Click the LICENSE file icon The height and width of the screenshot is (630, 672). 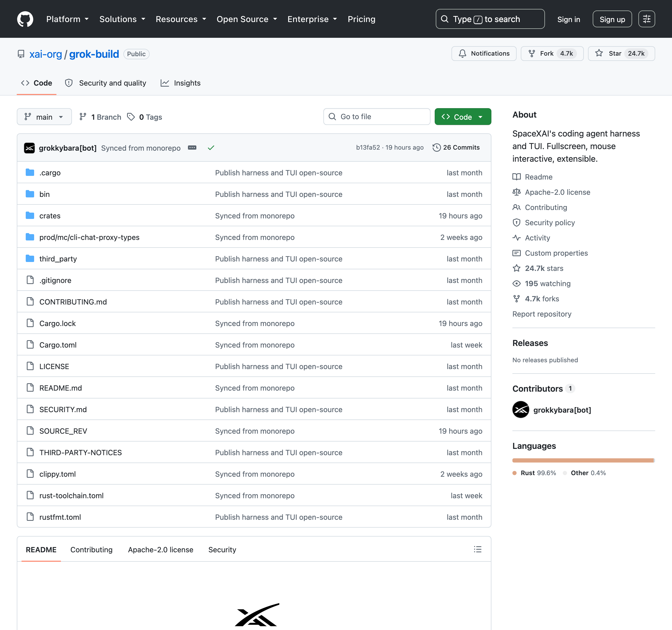tap(30, 366)
